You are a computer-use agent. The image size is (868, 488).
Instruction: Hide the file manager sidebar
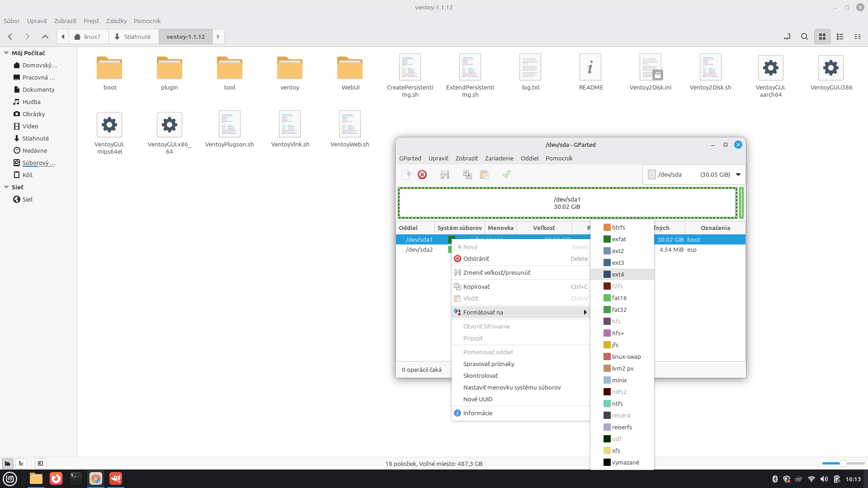point(40,464)
